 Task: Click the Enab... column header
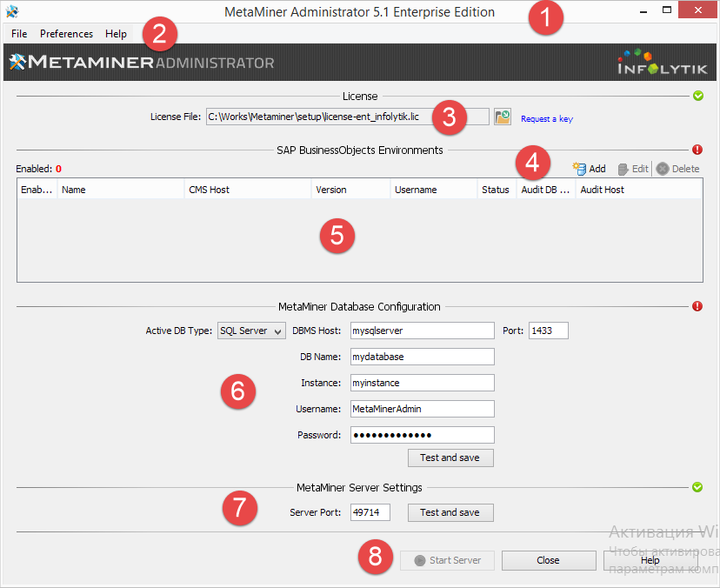click(x=37, y=190)
